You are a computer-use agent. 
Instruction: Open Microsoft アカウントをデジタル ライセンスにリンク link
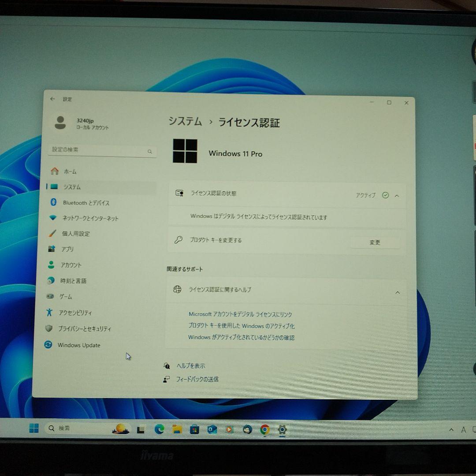pyautogui.click(x=240, y=314)
